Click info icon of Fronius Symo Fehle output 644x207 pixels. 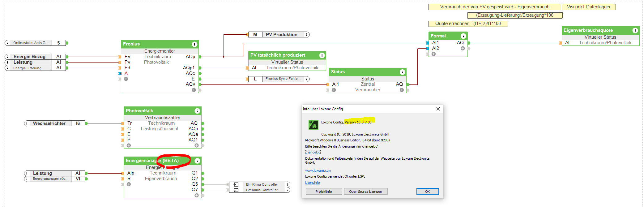tap(306, 79)
